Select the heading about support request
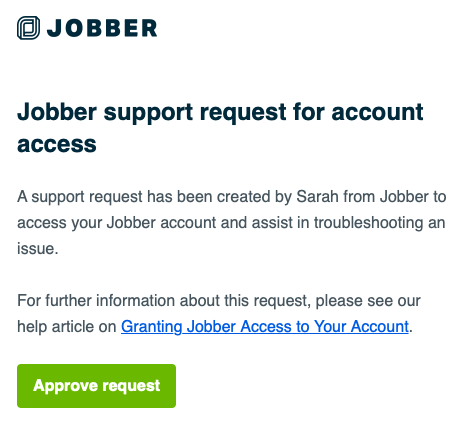 click(220, 128)
